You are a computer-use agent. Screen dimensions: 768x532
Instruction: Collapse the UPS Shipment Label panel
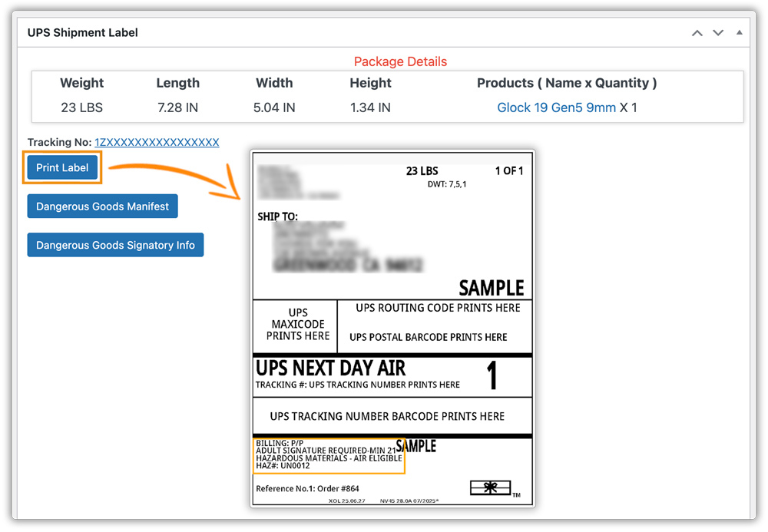point(739,32)
